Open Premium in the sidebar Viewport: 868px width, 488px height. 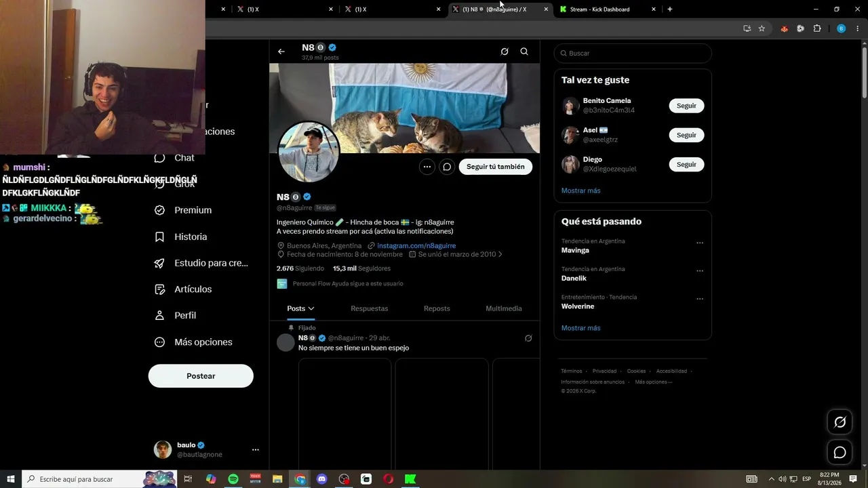183,210
